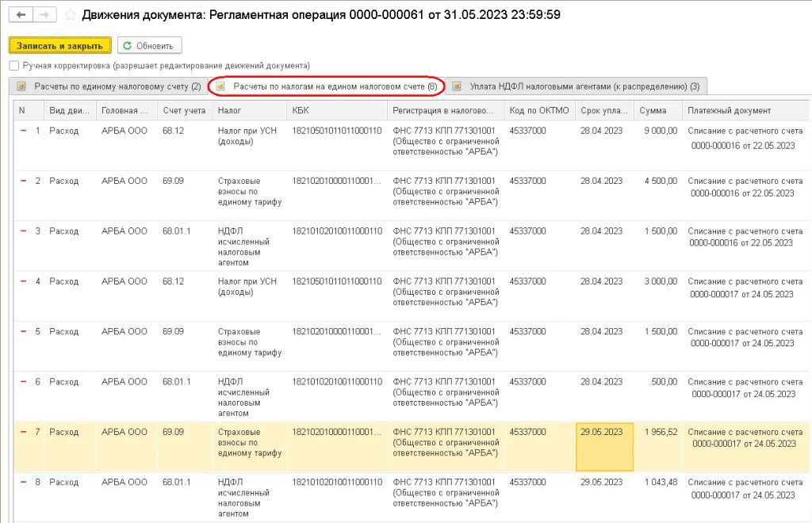Click the Счет учета column header
Screen dimensions: 812x523
tap(184, 110)
